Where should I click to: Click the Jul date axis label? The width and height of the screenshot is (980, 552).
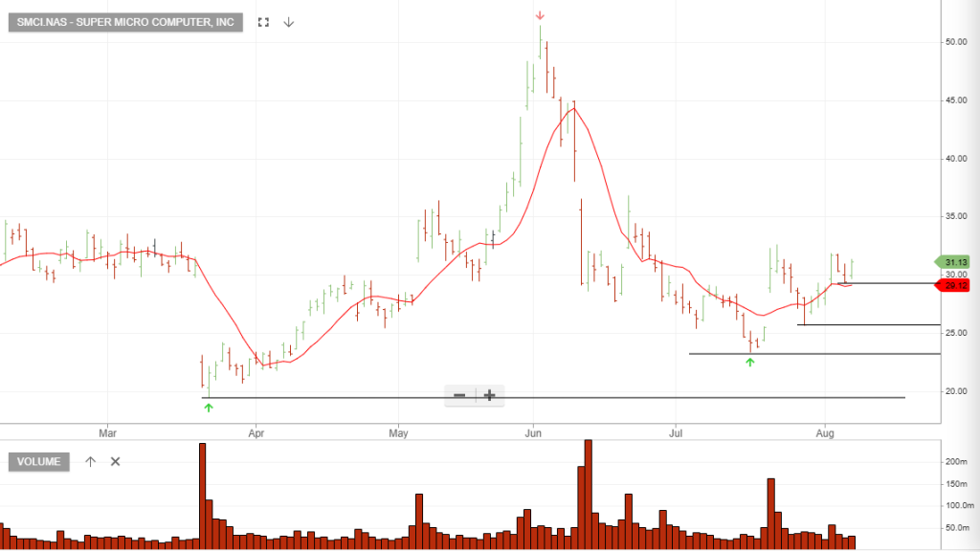676,432
